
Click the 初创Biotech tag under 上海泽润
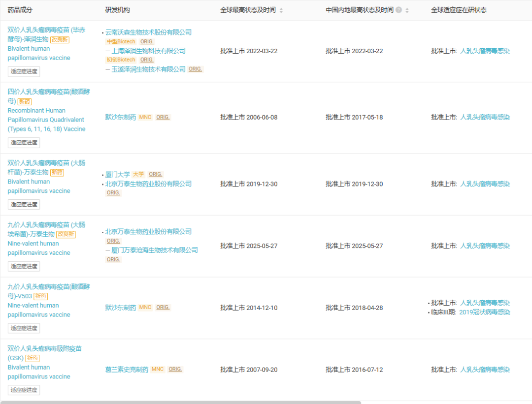121,60
